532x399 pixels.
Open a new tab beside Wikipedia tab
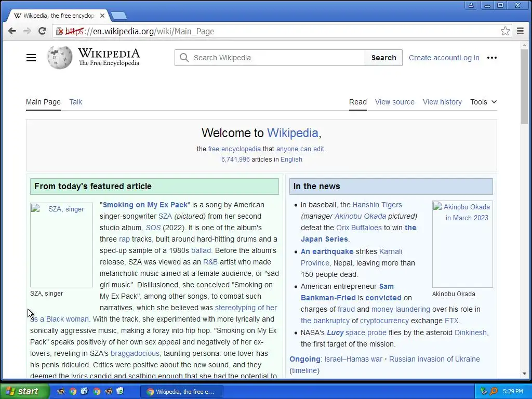(119, 16)
